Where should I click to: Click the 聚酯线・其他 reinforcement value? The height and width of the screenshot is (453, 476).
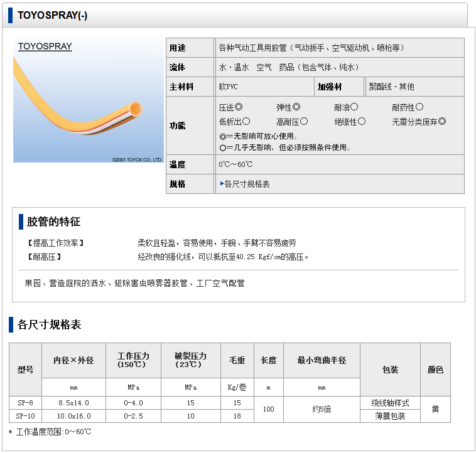click(x=391, y=87)
